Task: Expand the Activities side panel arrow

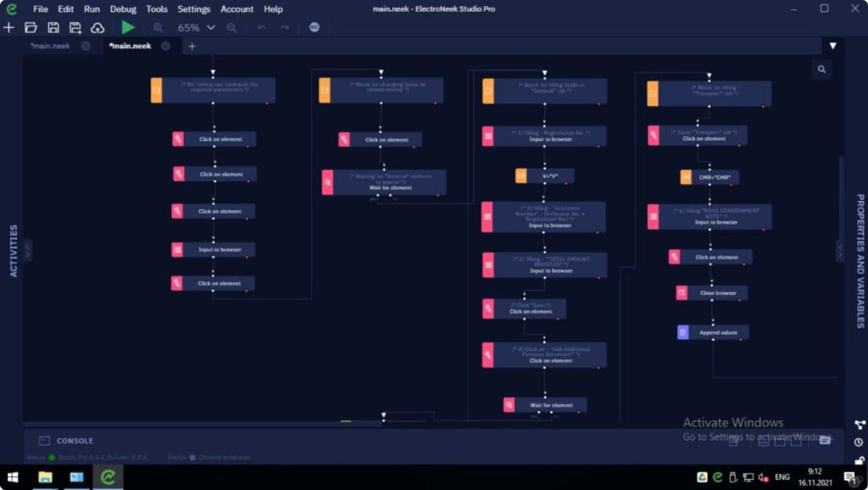Action: (28, 250)
